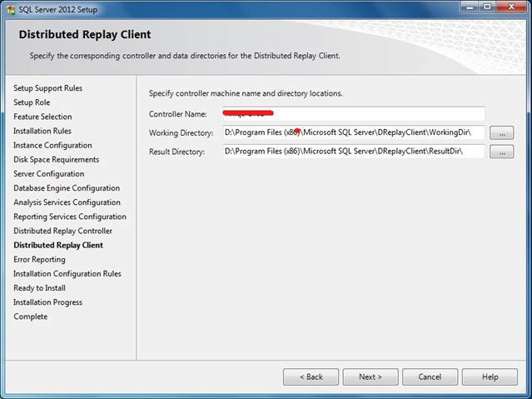Close the SQL Server 2012 Setup window

[511, 7]
